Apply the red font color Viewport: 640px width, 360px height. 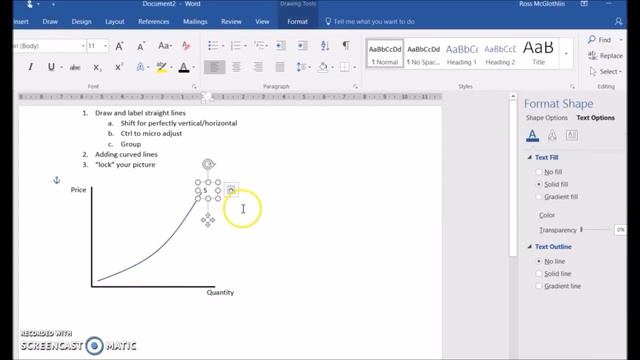pos(184,67)
